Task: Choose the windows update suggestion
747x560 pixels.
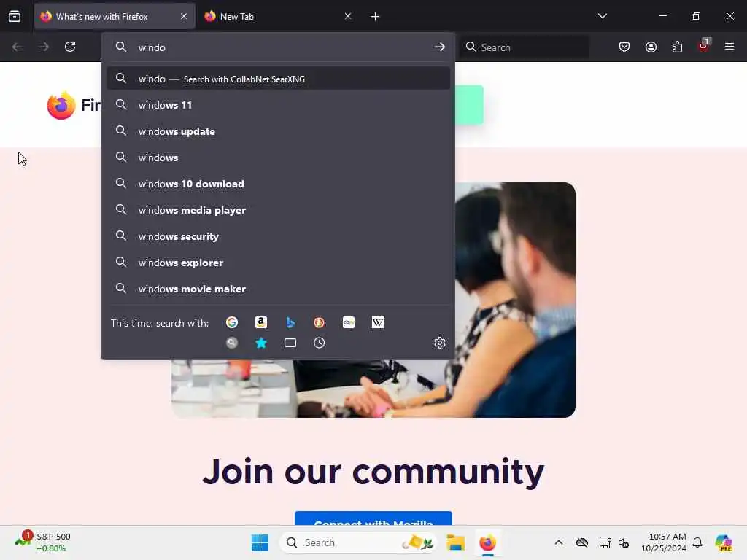Action: (x=278, y=131)
